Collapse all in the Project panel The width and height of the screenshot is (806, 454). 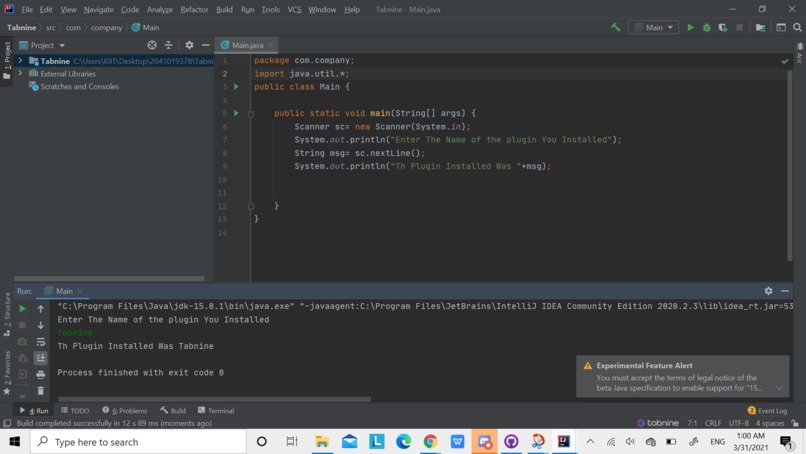pyautogui.click(x=169, y=45)
